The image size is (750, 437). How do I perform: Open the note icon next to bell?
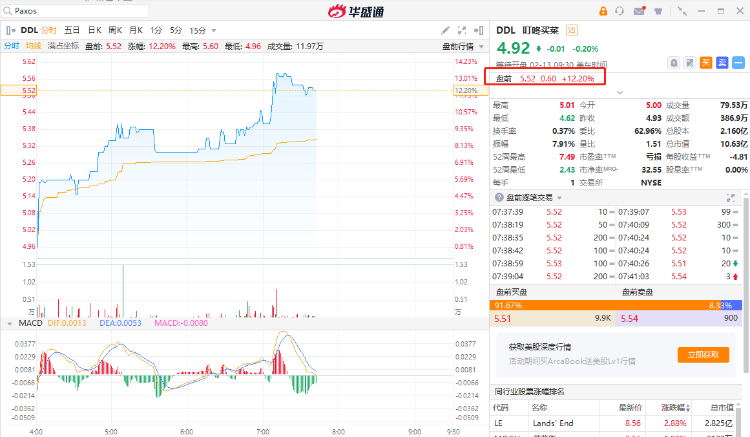(x=689, y=63)
